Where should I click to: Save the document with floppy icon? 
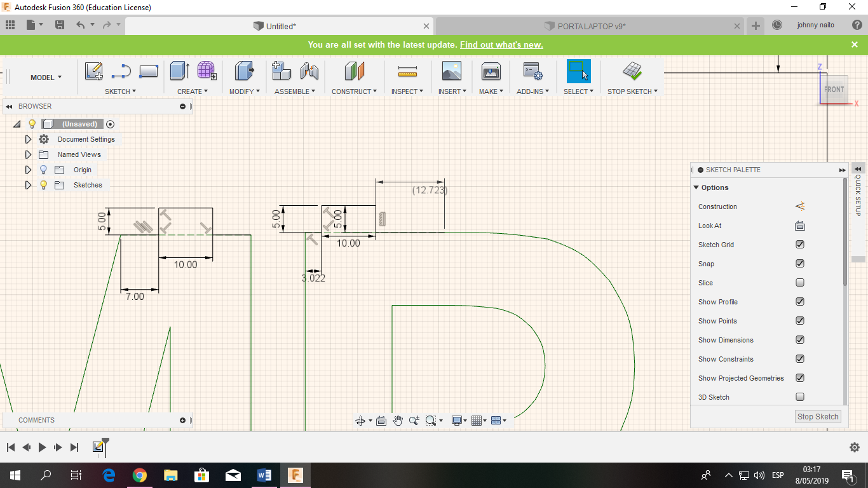(x=60, y=25)
